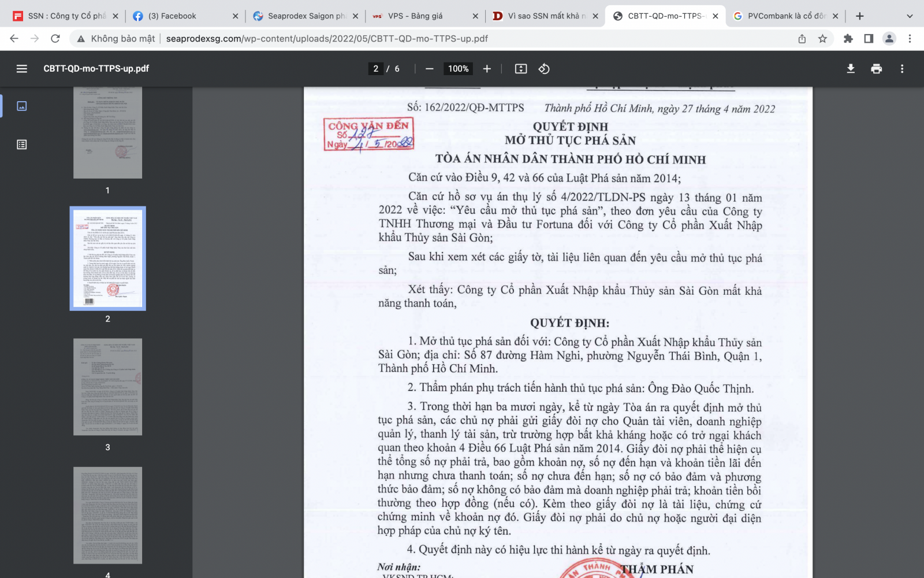Screen dimensions: 924x578
Task: Close the CBTT-QD-mo-TTPS tab
Action: (x=716, y=16)
